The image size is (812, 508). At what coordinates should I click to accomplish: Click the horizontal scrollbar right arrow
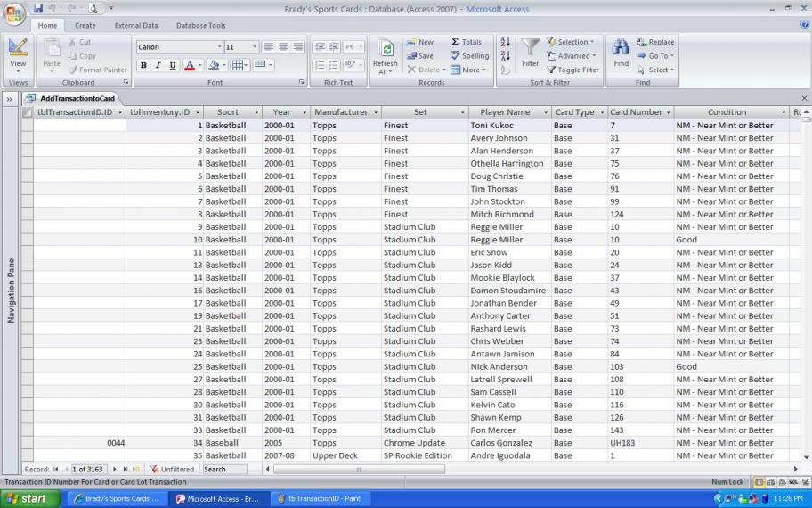[x=795, y=470]
